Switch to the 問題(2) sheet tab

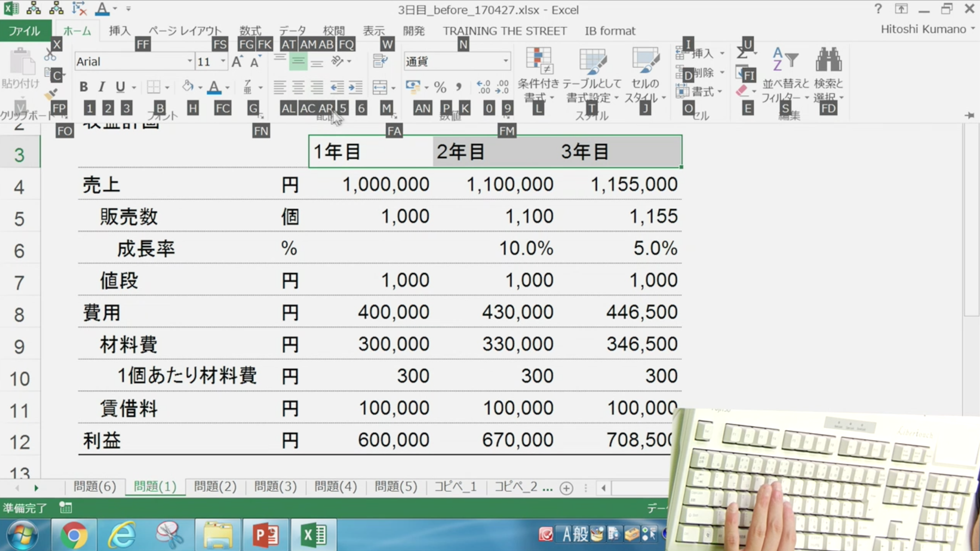215,486
